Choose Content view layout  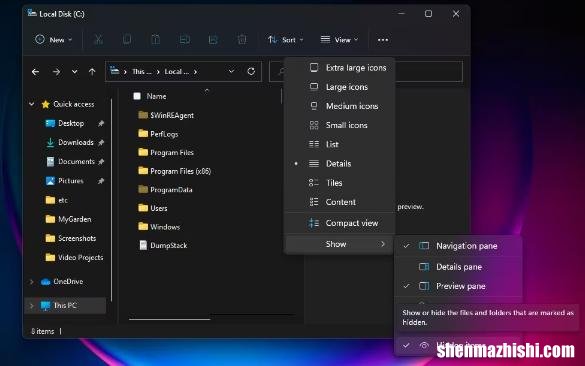click(x=339, y=202)
